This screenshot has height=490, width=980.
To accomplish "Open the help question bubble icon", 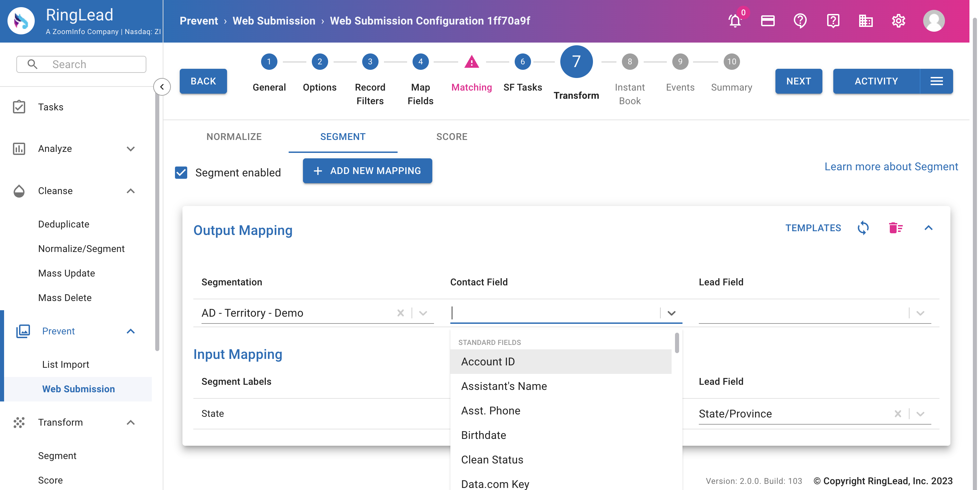I will click(800, 21).
